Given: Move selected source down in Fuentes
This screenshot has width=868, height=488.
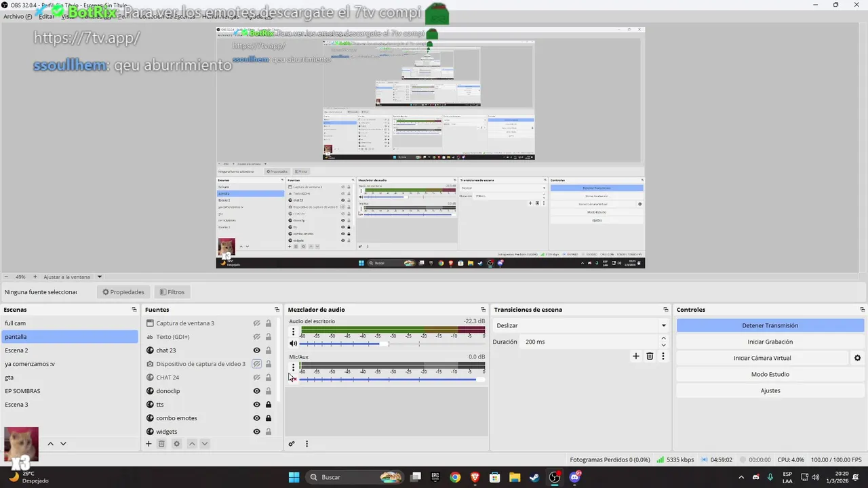Looking at the screenshot, I should click(x=205, y=444).
